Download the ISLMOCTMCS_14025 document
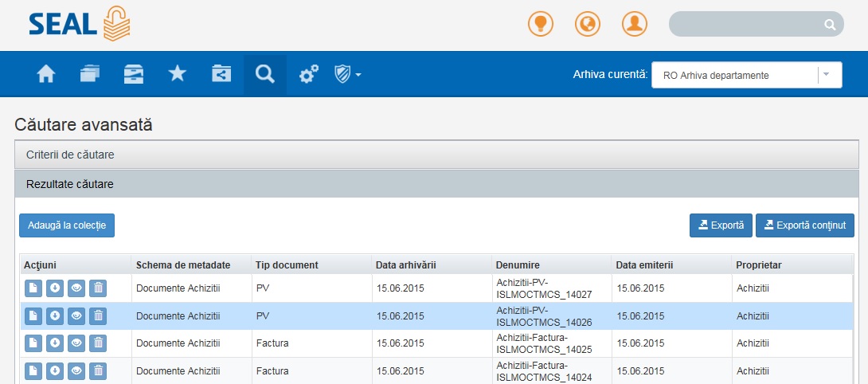The image size is (868, 384). (55, 343)
